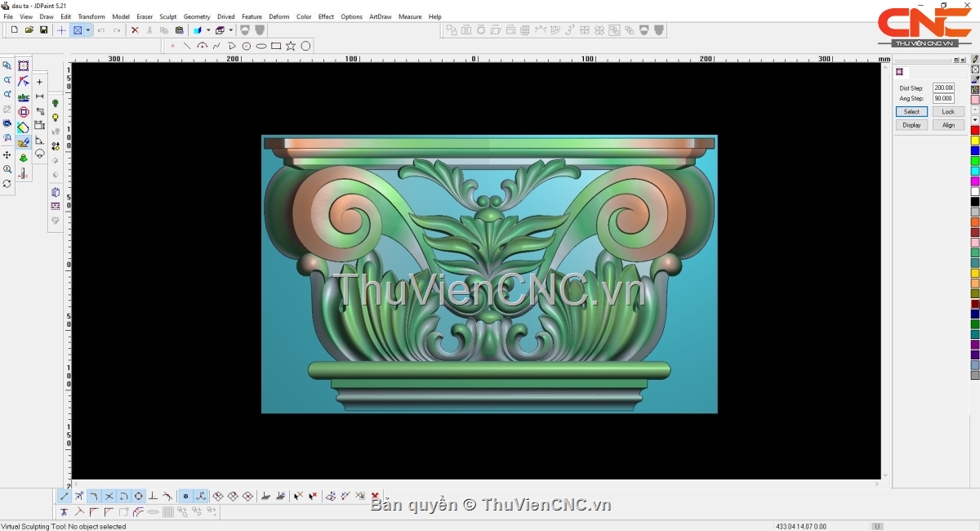Click the pan four-arrow move icon

pos(7,154)
